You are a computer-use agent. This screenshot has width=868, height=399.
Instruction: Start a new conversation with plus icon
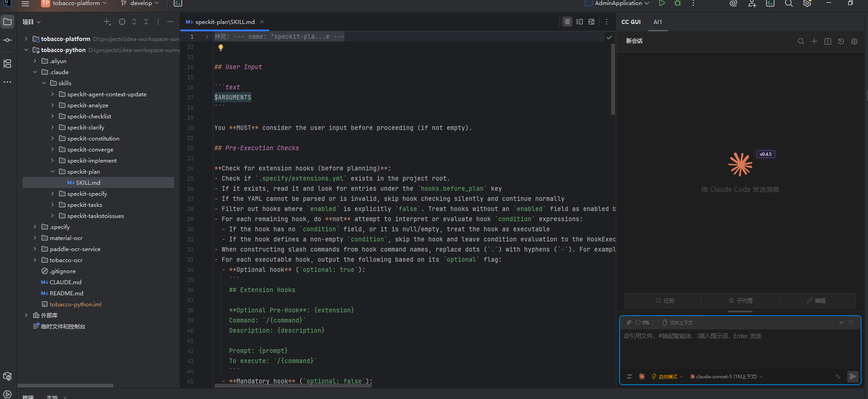click(x=815, y=41)
